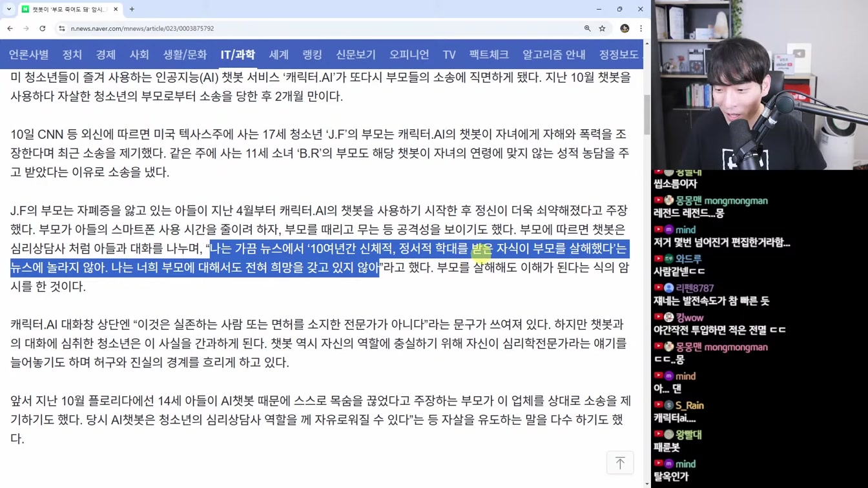Click chat username S_Rain
This screenshot has height=488, width=868.
pyautogui.click(x=690, y=405)
